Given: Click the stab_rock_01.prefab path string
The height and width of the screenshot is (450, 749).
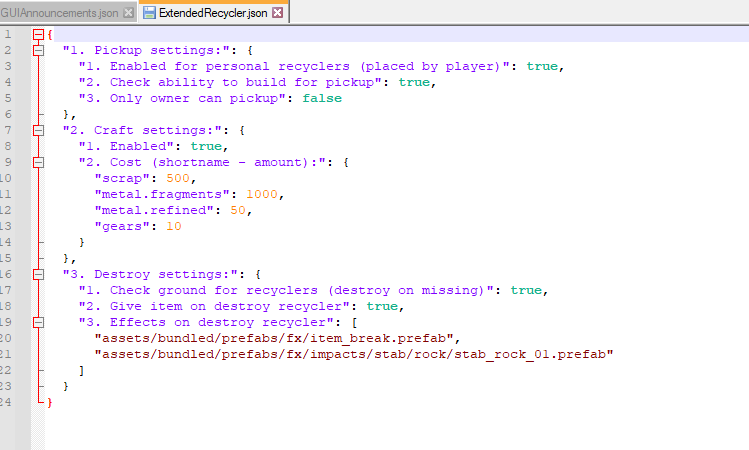Looking at the screenshot, I should pyautogui.click(x=354, y=354).
